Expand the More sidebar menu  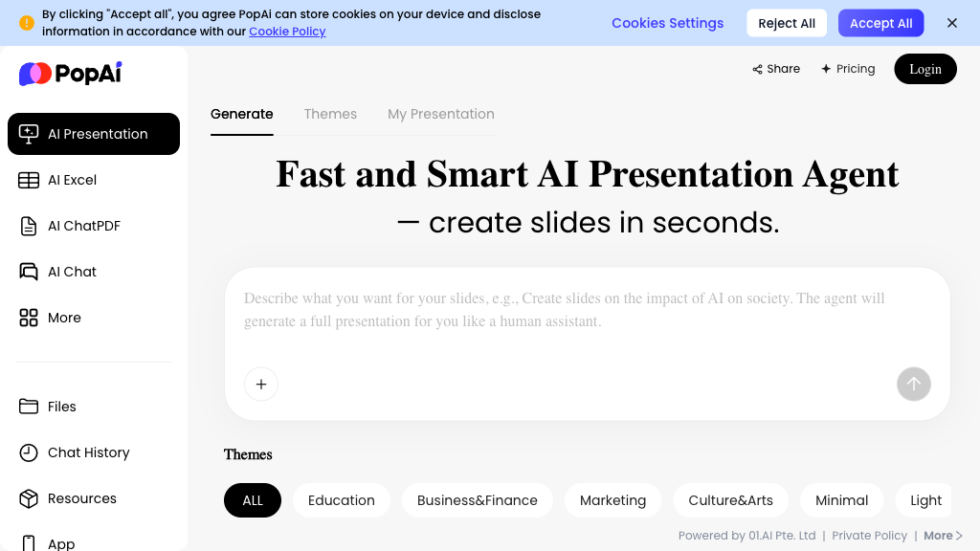tap(64, 318)
